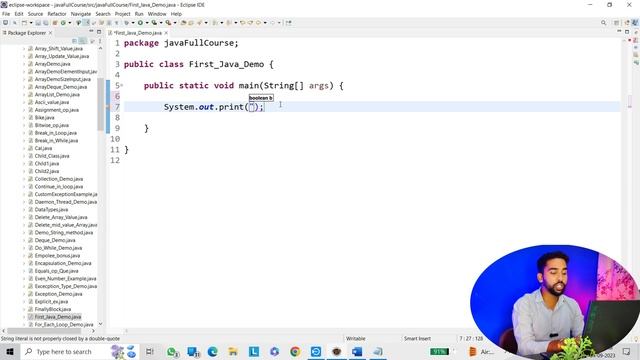Screen dimensions: 640x360
Task: Click the Windows Start button
Action: pos(10,351)
